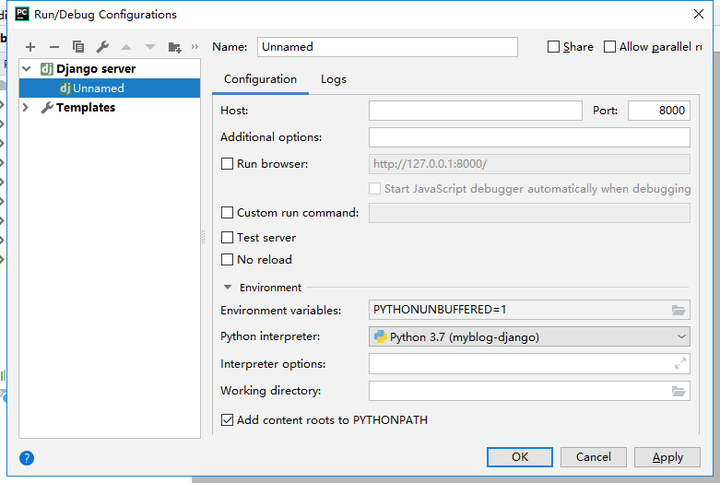
Task: Expand the Interpreter options field icon
Action: (x=680, y=364)
